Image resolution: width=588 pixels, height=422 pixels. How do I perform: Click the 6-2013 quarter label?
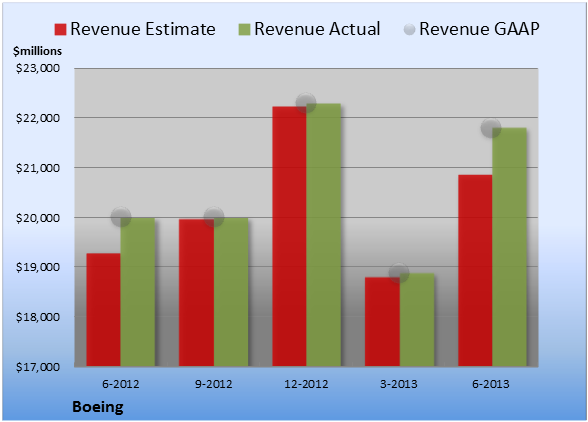[x=491, y=384]
